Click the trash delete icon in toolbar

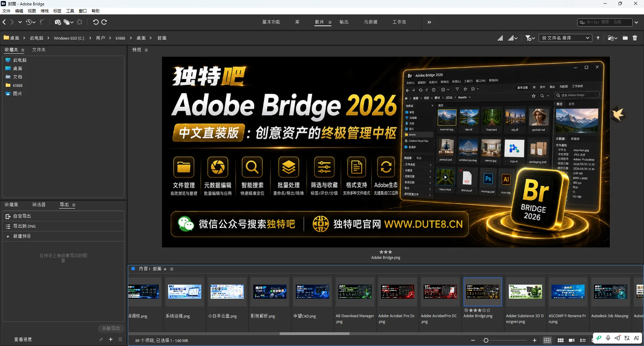pyautogui.click(x=635, y=38)
